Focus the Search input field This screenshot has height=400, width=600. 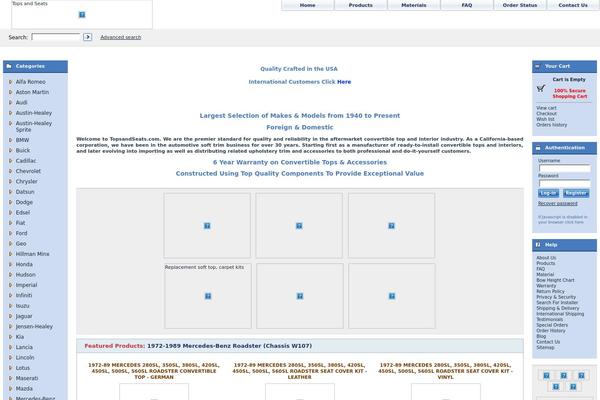(56, 37)
